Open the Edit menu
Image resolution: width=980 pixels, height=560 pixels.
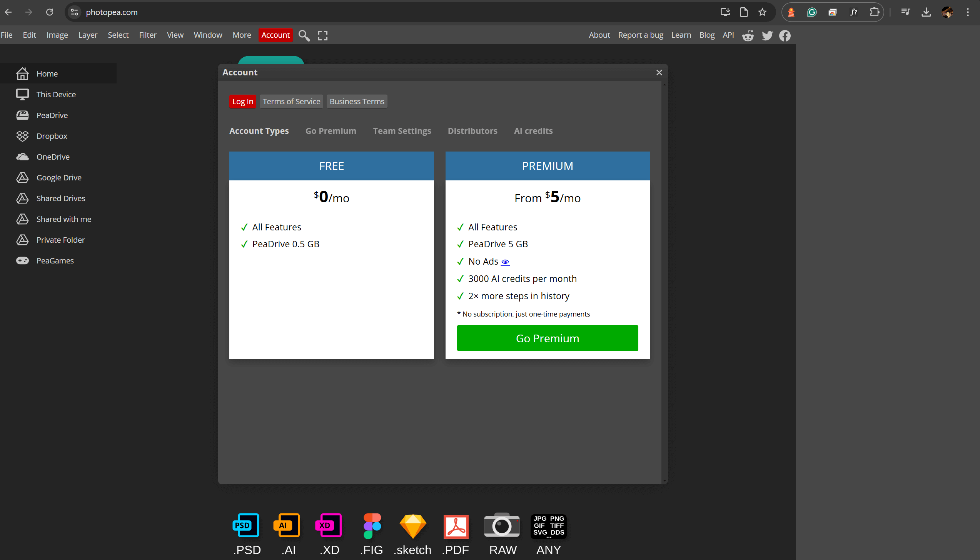click(x=29, y=35)
